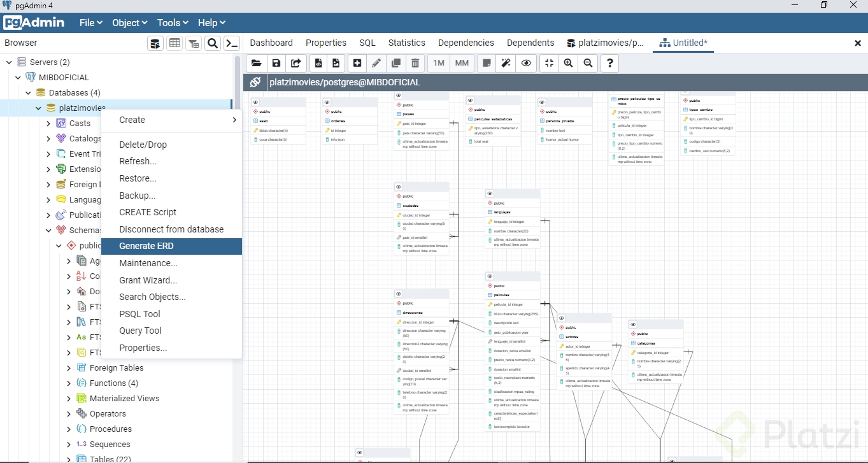868x463 pixels.
Task: Select the Materialized Views tree item
Action: [x=124, y=399]
